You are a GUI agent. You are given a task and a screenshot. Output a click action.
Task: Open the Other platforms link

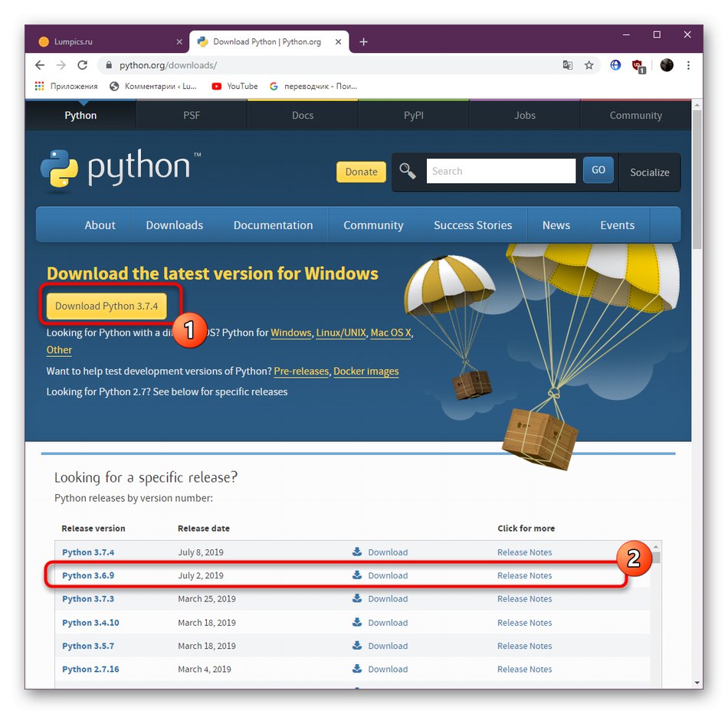59,350
